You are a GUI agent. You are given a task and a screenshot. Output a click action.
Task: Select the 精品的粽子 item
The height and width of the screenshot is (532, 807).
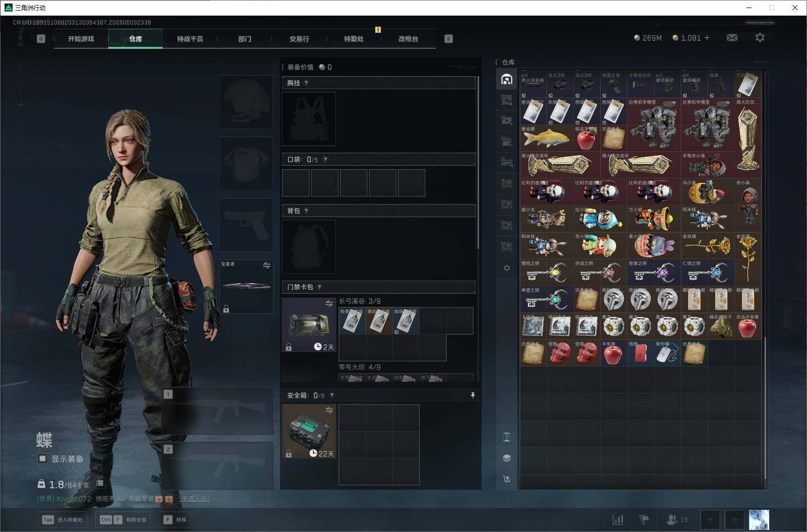[x=721, y=327]
